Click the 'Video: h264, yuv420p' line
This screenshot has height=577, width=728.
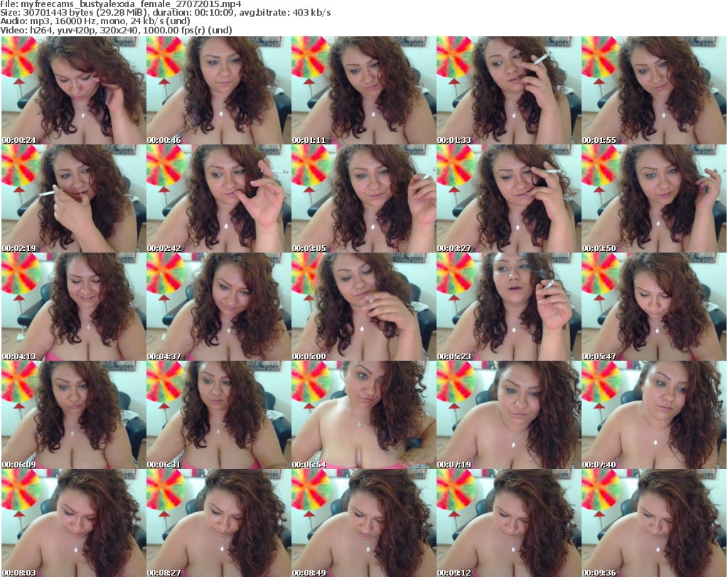(116, 30)
